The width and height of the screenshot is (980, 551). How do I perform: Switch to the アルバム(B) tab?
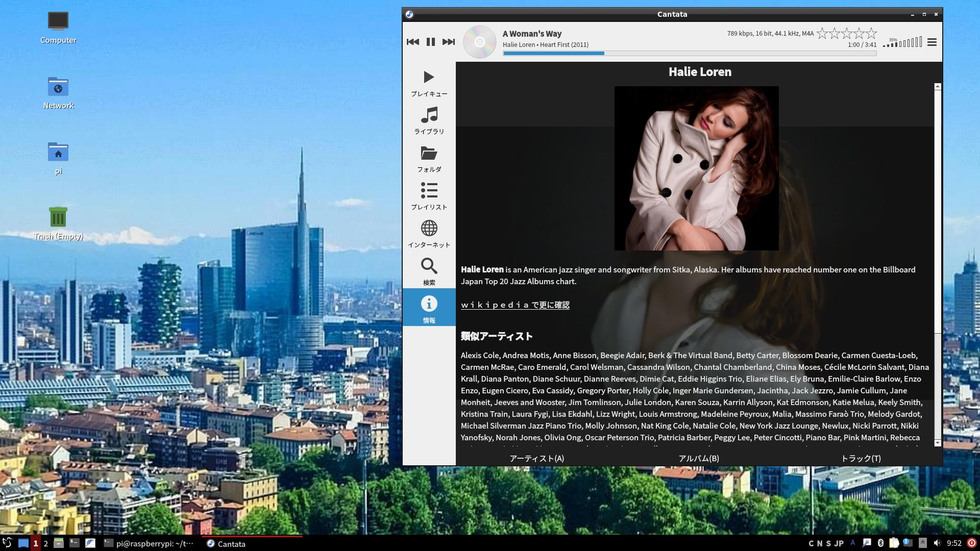(x=698, y=458)
